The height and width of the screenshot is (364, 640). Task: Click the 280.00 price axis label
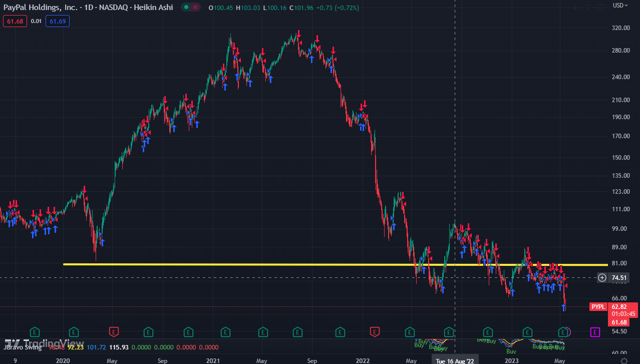click(620, 51)
